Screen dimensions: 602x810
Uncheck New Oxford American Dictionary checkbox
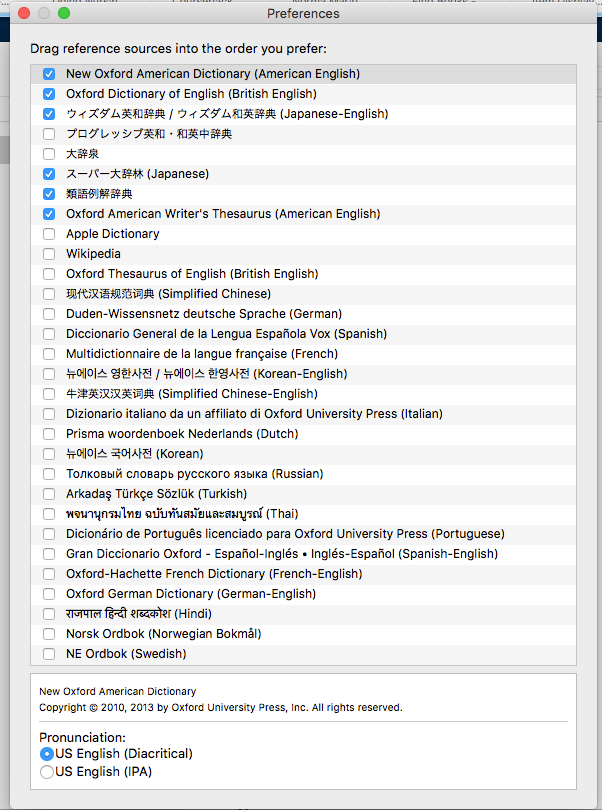49,74
